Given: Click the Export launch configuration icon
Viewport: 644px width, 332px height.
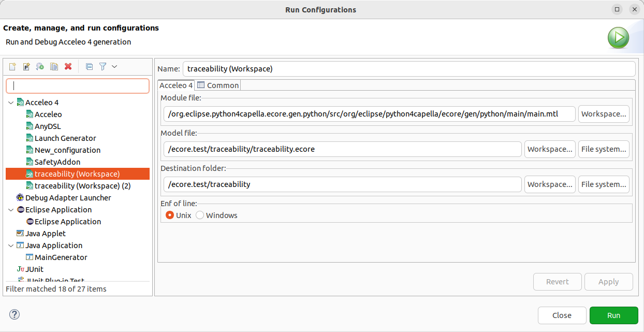Looking at the screenshot, I should tap(40, 67).
